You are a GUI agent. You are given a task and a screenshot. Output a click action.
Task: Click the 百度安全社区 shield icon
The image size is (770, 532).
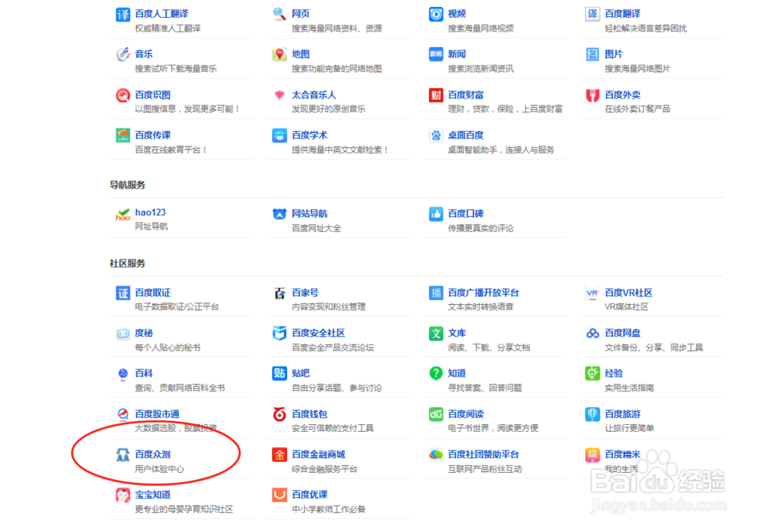[x=280, y=333]
